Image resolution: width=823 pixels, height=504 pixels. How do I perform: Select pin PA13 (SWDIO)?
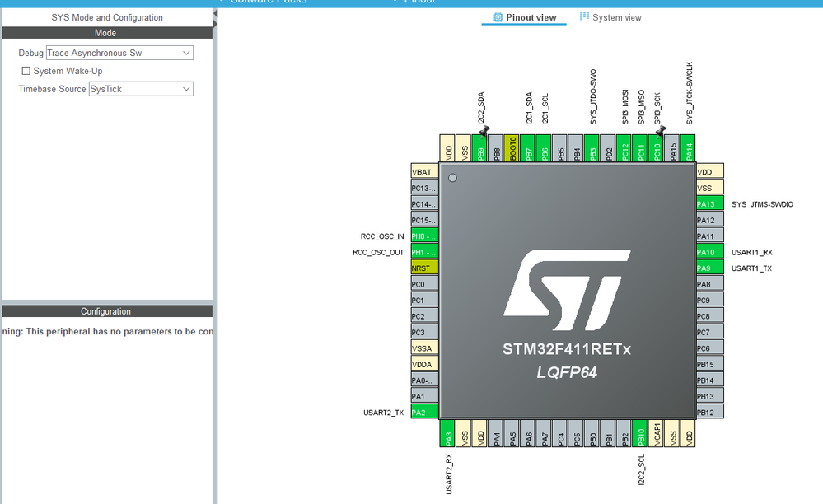710,203
